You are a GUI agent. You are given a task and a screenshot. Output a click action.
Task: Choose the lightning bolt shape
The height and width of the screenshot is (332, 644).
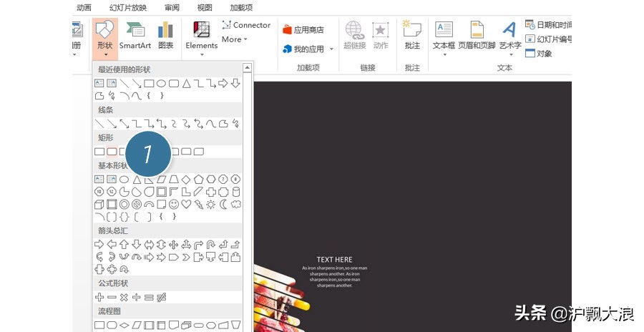198,204
